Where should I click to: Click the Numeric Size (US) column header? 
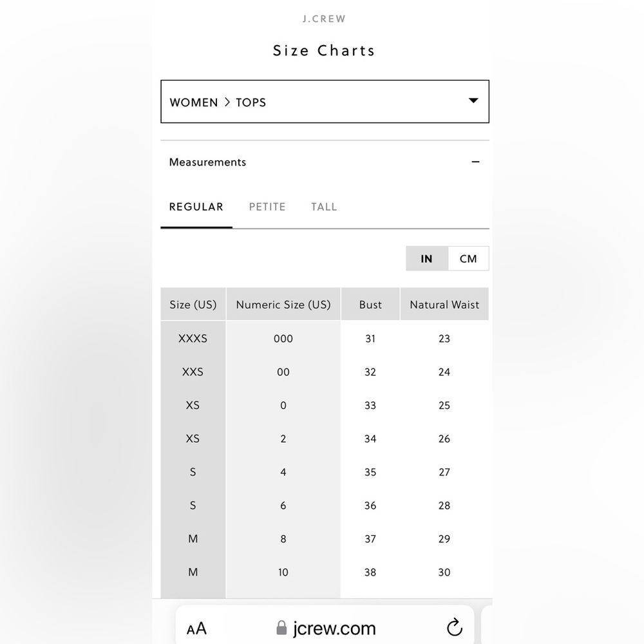tap(283, 305)
